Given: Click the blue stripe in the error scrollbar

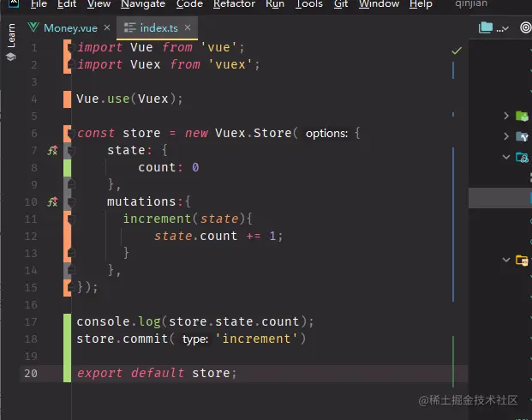Looking at the screenshot, I should [x=453, y=224].
